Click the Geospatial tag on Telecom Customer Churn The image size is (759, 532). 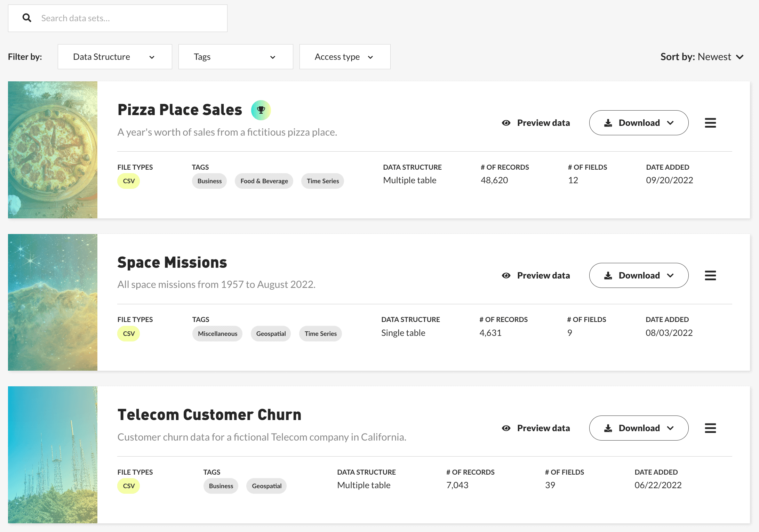pyautogui.click(x=266, y=486)
